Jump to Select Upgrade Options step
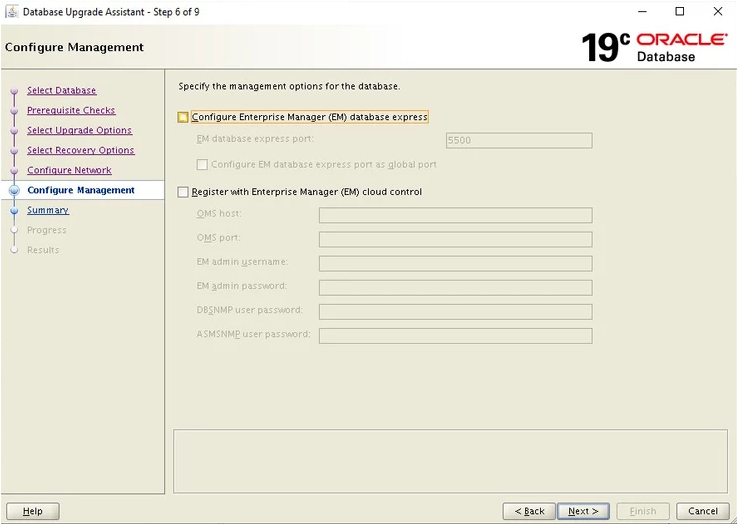Viewport: 741px width, 525px height. tap(79, 130)
